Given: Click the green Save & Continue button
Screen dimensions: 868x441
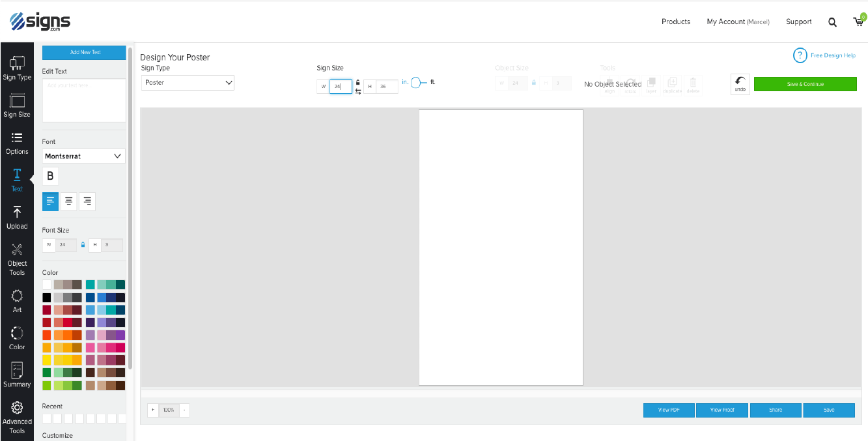Looking at the screenshot, I should click(805, 84).
